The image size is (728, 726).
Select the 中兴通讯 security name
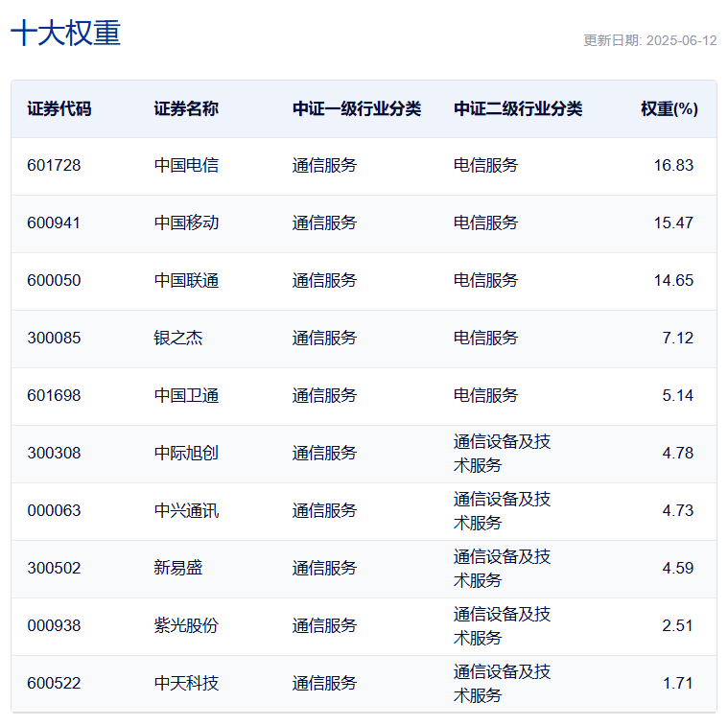186,510
